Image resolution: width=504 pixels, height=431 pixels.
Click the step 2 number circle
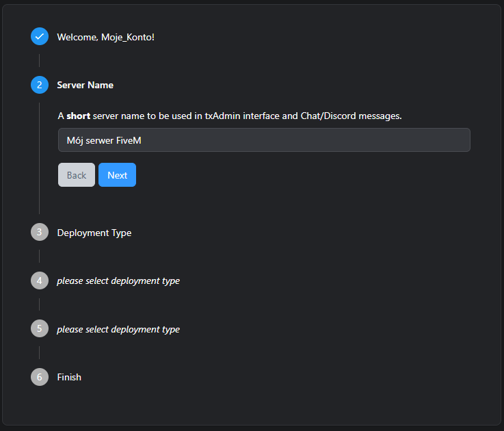[x=40, y=85]
